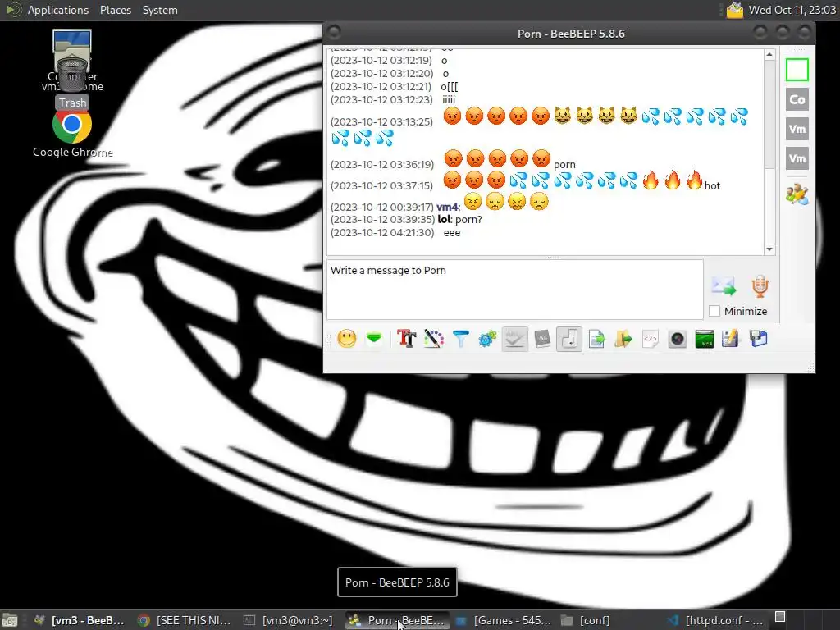Click the blue funnel filter icon
The image size is (840, 630).
(461, 339)
